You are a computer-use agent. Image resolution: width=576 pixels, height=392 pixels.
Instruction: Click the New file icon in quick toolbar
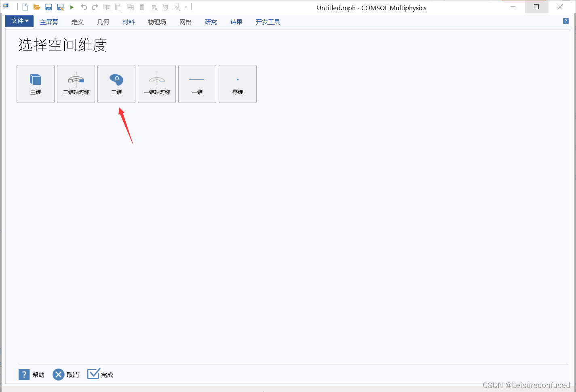25,7
